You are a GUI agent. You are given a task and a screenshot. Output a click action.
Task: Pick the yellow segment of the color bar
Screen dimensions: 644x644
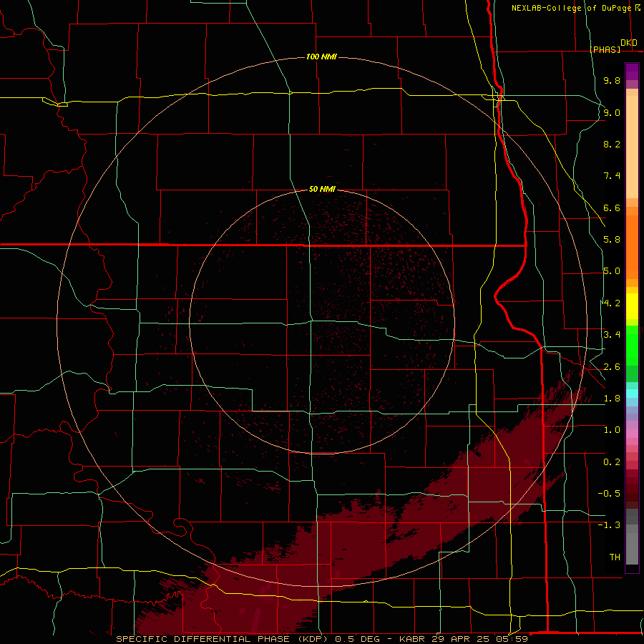click(x=632, y=306)
